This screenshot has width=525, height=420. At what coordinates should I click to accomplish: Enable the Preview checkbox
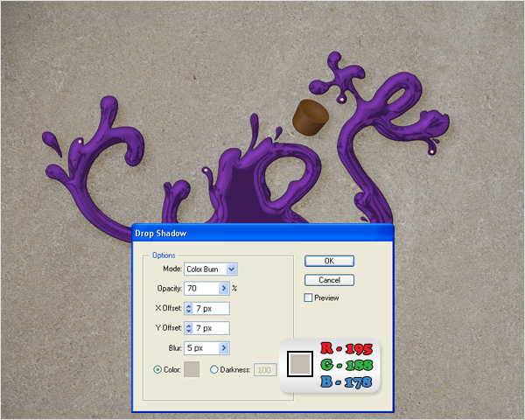(308, 297)
